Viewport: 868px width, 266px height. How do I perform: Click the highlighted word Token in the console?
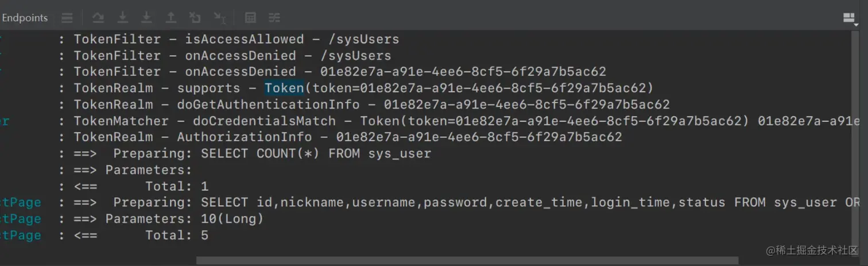284,88
